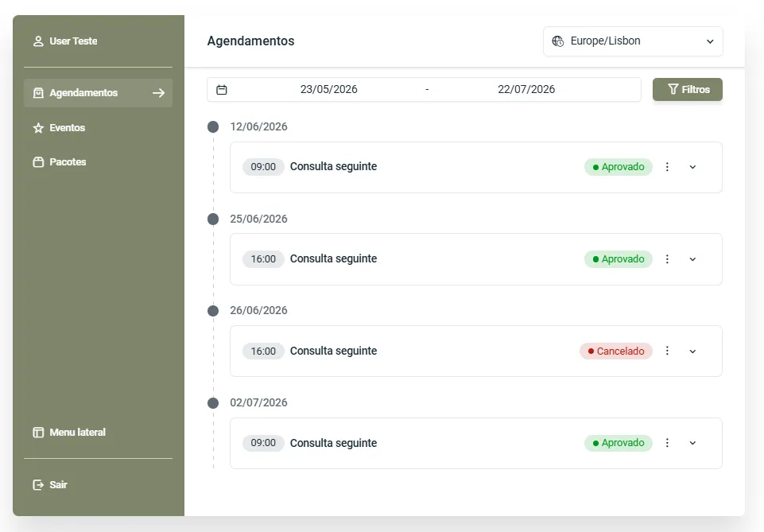Select start date 23/05/2026 field
This screenshot has width=764, height=532.
click(329, 90)
